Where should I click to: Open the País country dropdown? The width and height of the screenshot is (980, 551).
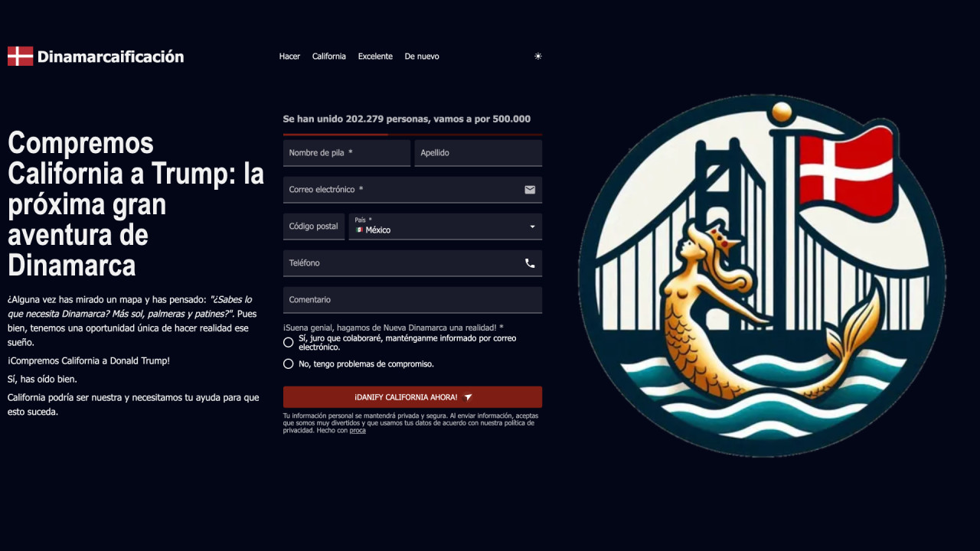(x=444, y=227)
